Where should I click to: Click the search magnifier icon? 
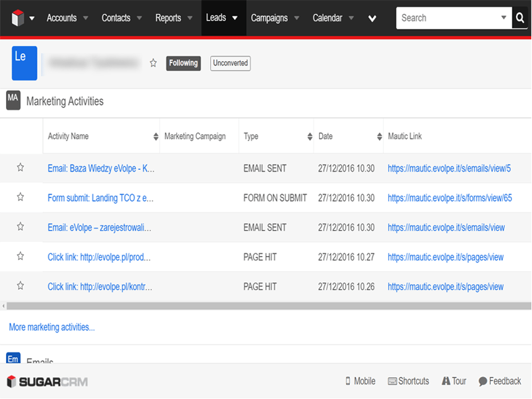tap(520, 18)
